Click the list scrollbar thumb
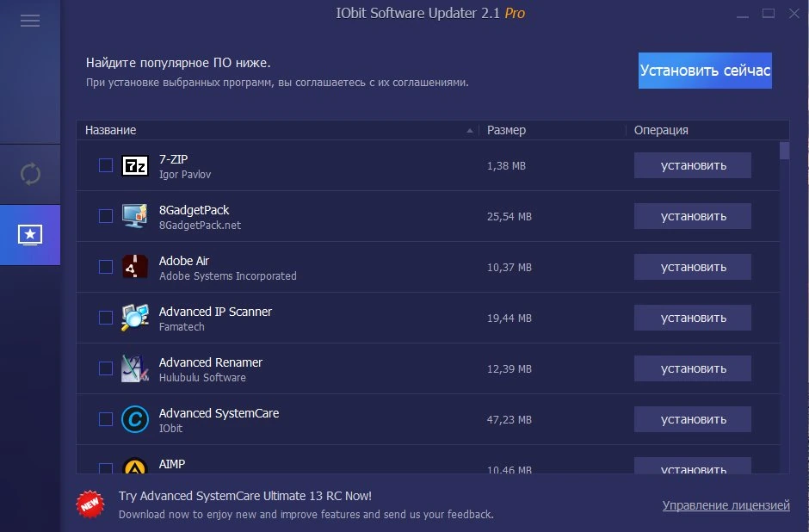 785,151
